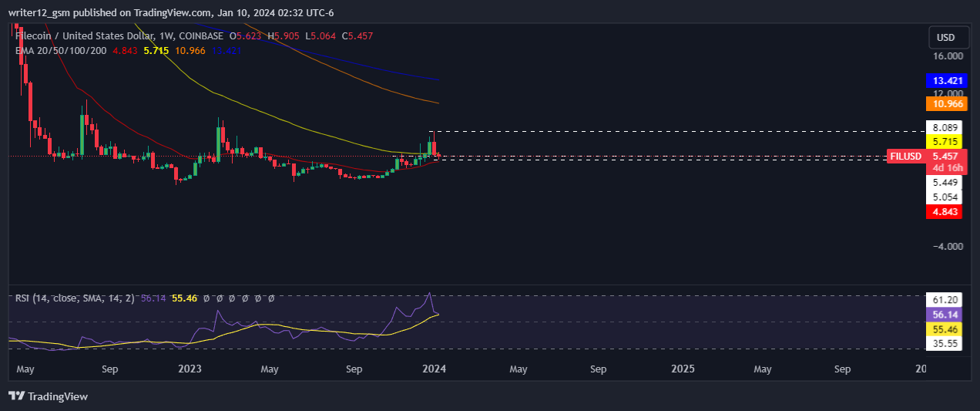Click the yellow 5.715 EMA price label
Image resolution: width=980 pixels, height=411 pixels.
coord(944,143)
